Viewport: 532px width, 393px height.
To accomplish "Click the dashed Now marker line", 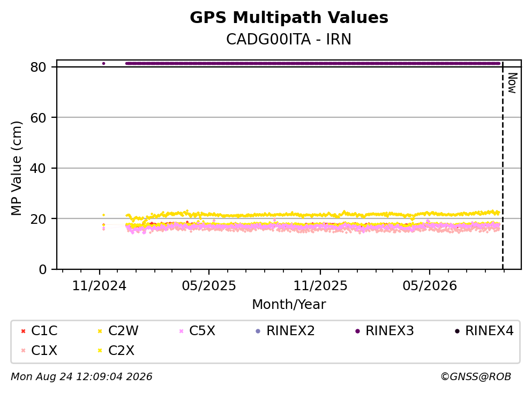I will pyautogui.click(x=503, y=166).
